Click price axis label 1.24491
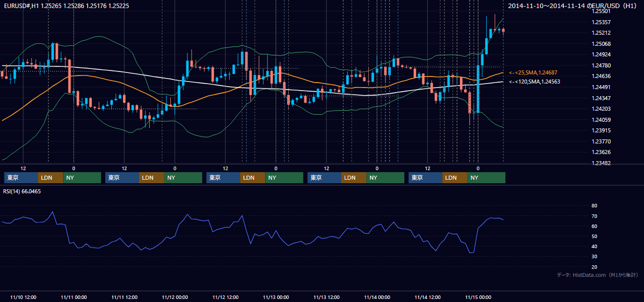This screenshot has width=644, height=302. 601,87
